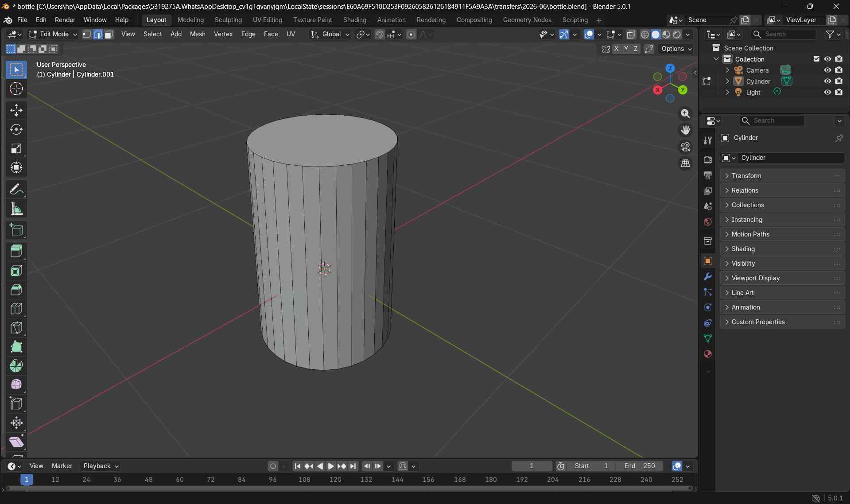Open the Material properties tab
Screen dimensions: 850x504
707,354
